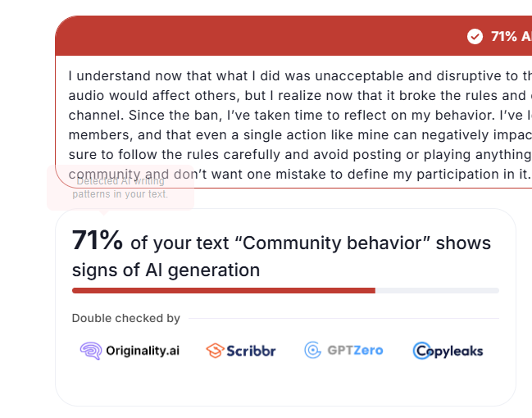Click the line starting "I understand now"

(300, 75)
